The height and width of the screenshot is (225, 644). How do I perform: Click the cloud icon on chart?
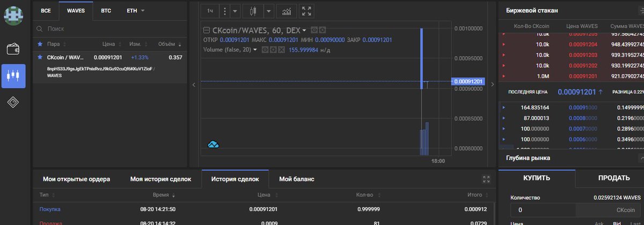[213, 144]
